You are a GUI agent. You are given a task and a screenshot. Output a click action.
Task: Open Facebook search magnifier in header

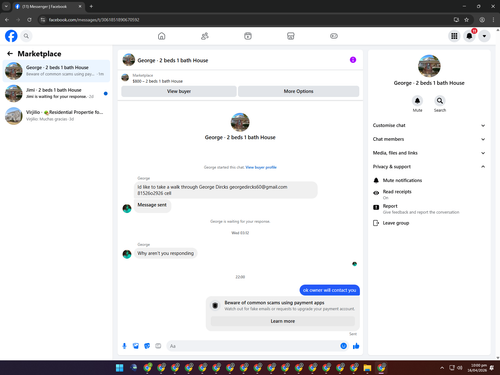[x=26, y=36]
